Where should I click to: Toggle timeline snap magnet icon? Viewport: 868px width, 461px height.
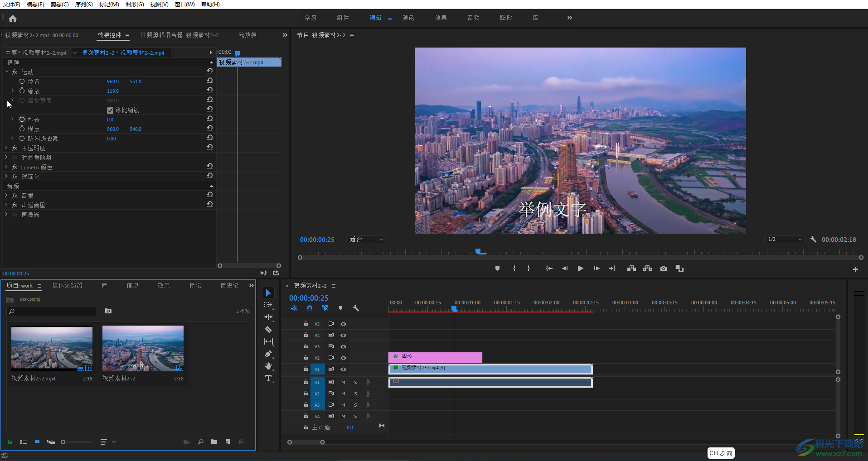[310, 308]
